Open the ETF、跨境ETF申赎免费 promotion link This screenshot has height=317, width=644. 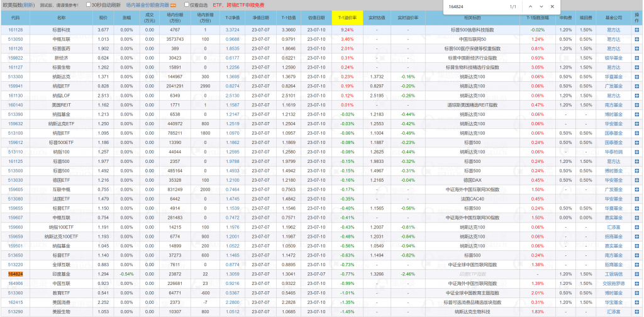(x=238, y=5)
